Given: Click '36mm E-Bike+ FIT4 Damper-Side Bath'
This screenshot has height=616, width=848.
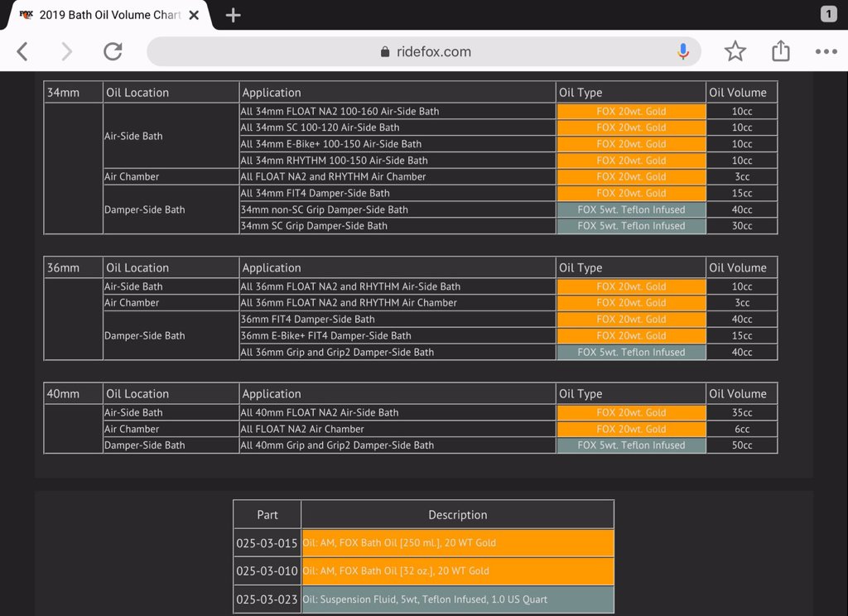Looking at the screenshot, I should pos(325,336).
